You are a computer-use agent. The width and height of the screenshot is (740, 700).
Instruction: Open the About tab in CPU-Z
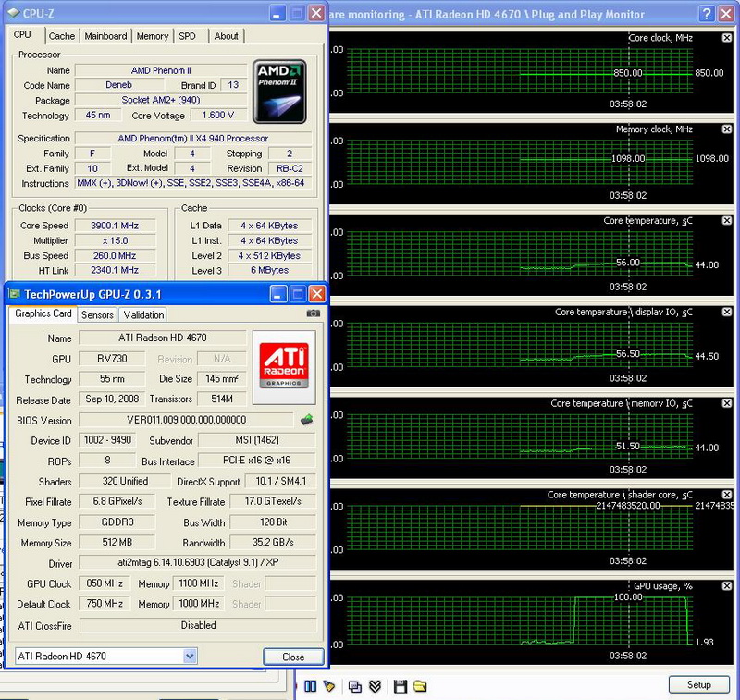[226, 36]
